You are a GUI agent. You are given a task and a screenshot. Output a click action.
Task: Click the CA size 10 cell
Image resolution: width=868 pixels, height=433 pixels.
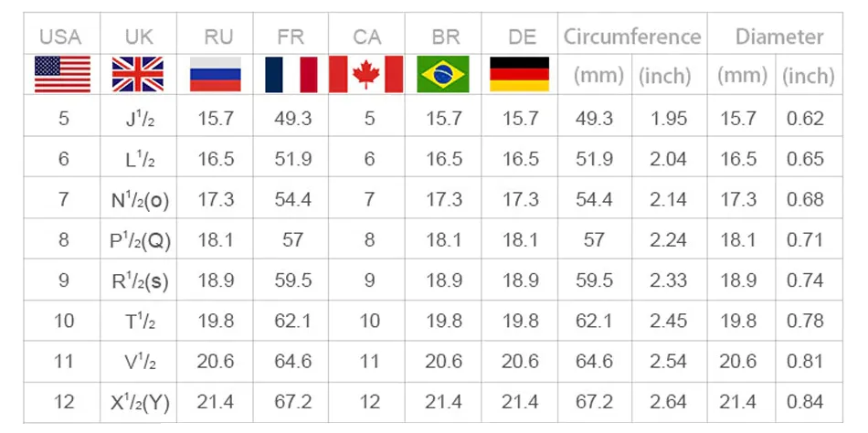click(369, 321)
